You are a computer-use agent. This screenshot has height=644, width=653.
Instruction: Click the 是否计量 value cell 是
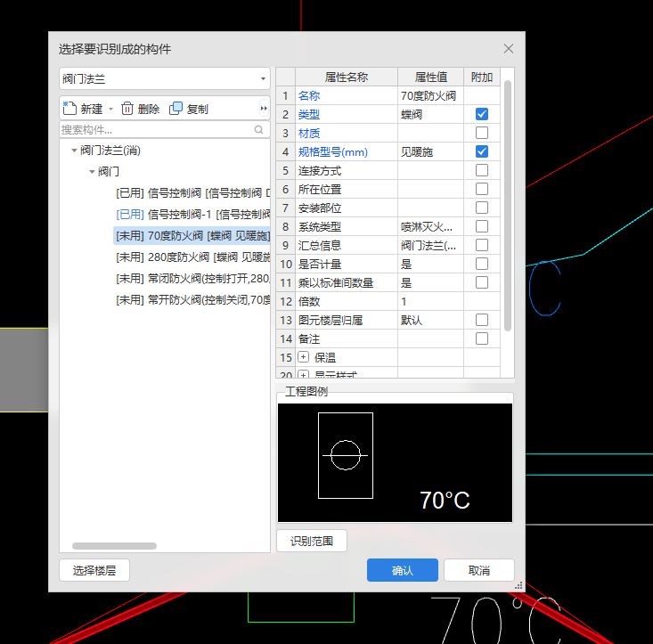(430, 265)
